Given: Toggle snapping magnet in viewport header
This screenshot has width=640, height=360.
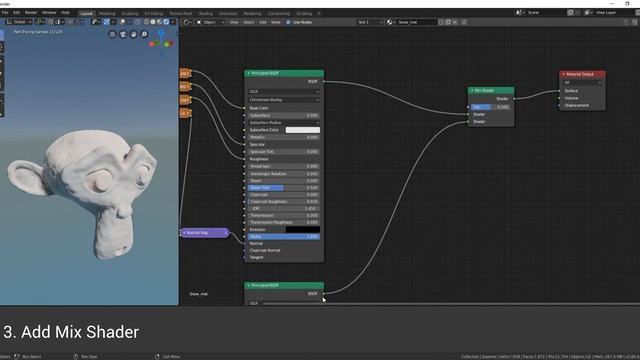Looking at the screenshot, I should point(50,22).
